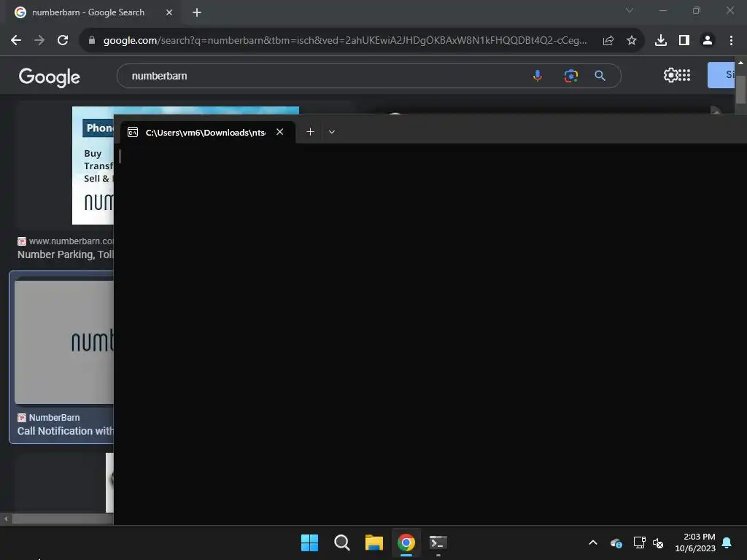Add a new terminal tab
This screenshot has width=747, height=560.
point(310,132)
